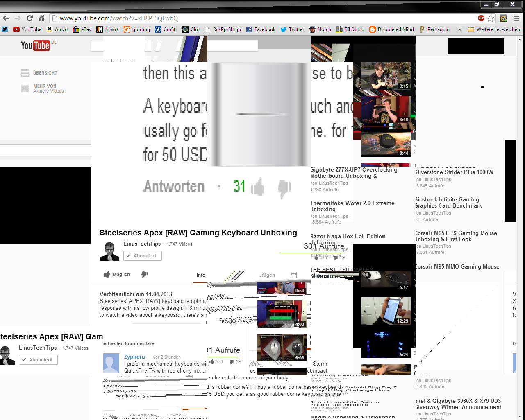525x420 pixels.
Task: Open the 8:44 video thumbnail
Action: [386, 144]
